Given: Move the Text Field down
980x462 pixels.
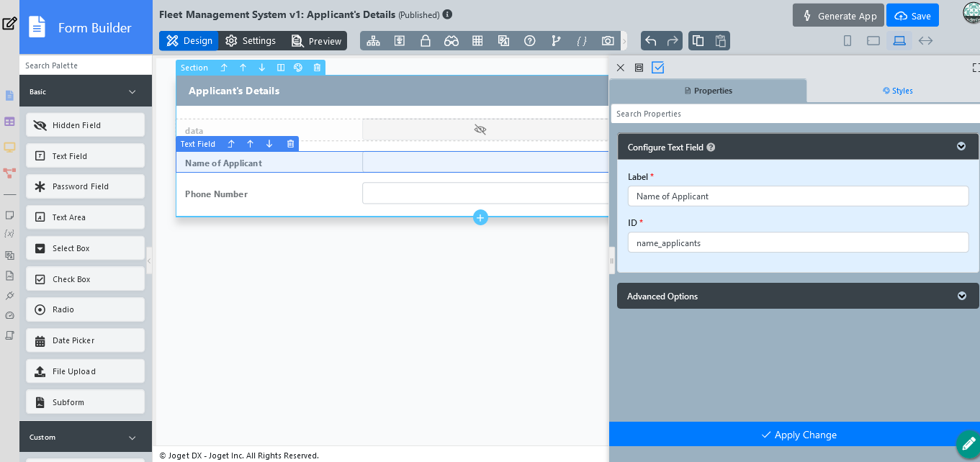Looking at the screenshot, I should (x=269, y=144).
